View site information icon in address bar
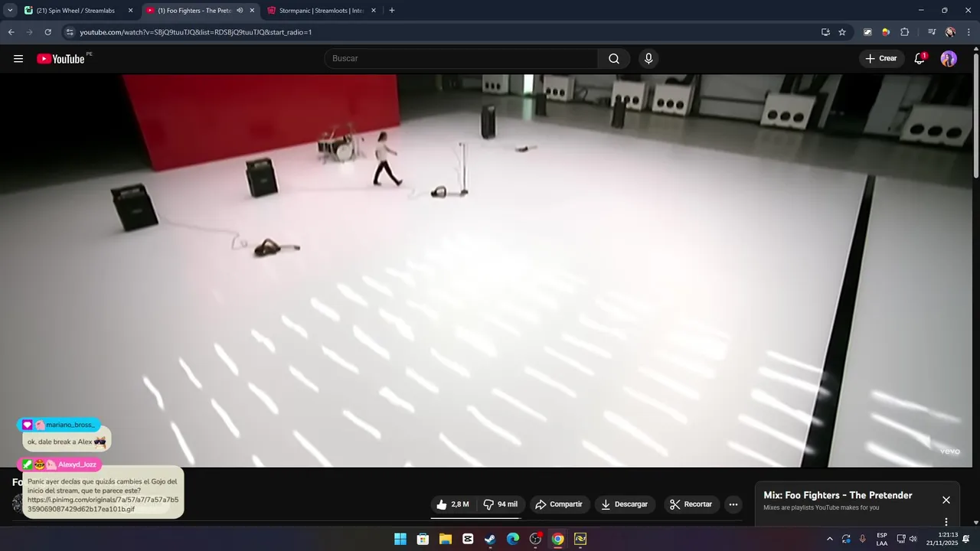 (x=70, y=32)
